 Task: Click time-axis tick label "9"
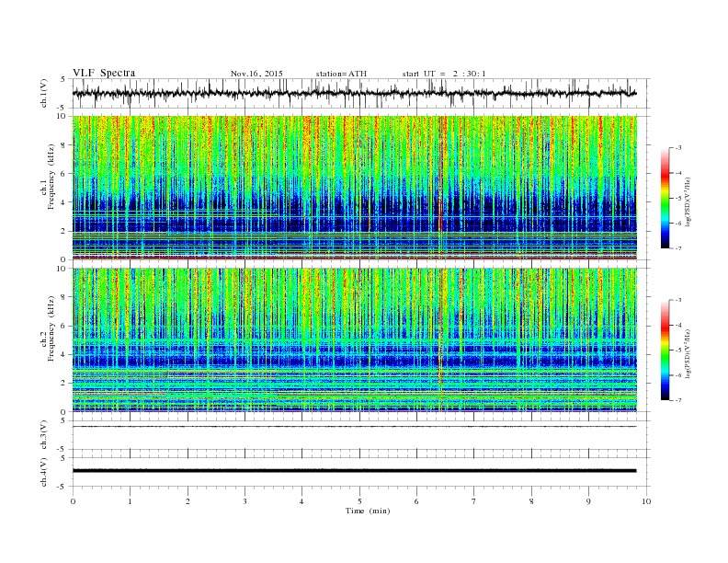point(588,501)
